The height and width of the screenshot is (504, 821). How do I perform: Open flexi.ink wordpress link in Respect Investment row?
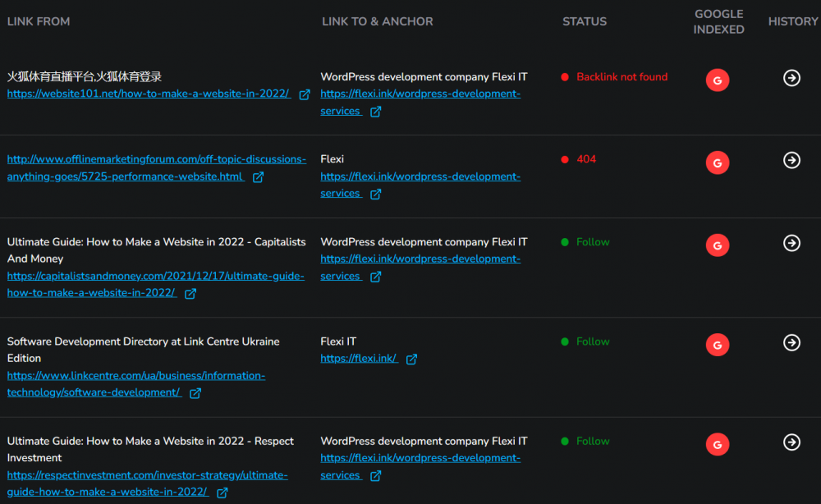point(420,466)
